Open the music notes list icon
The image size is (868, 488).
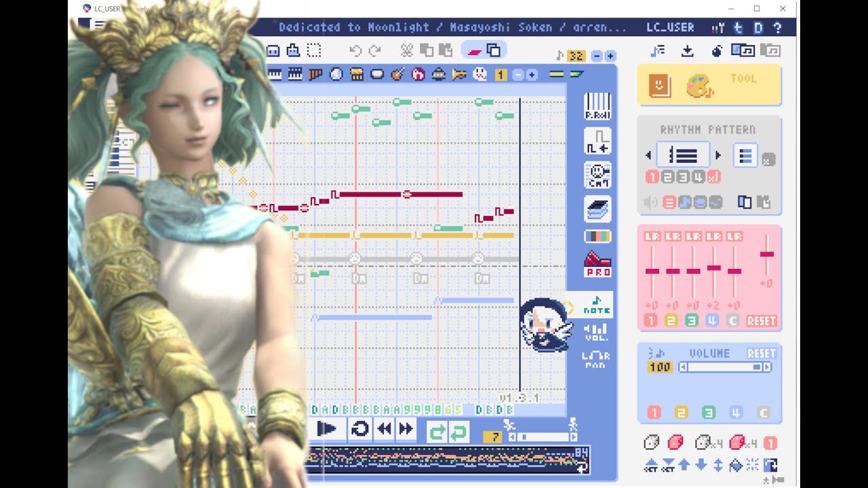(x=657, y=51)
